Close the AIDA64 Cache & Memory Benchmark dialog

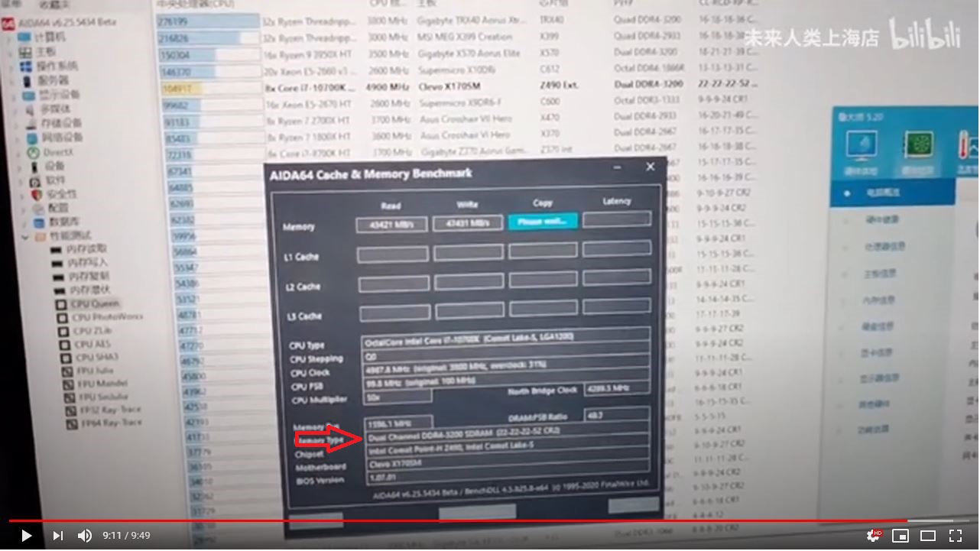(x=651, y=167)
